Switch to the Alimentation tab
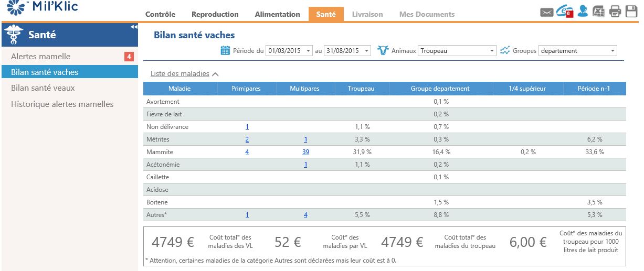 click(278, 15)
